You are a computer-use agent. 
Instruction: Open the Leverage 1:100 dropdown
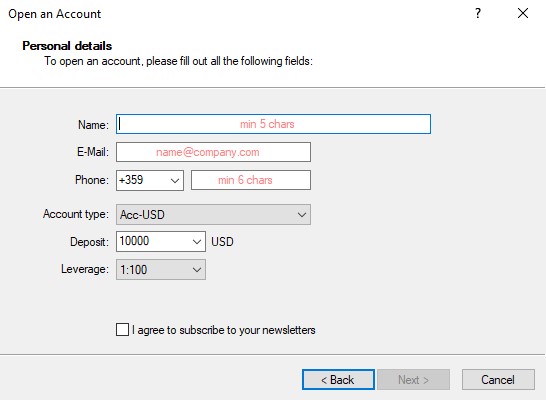(161, 269)
